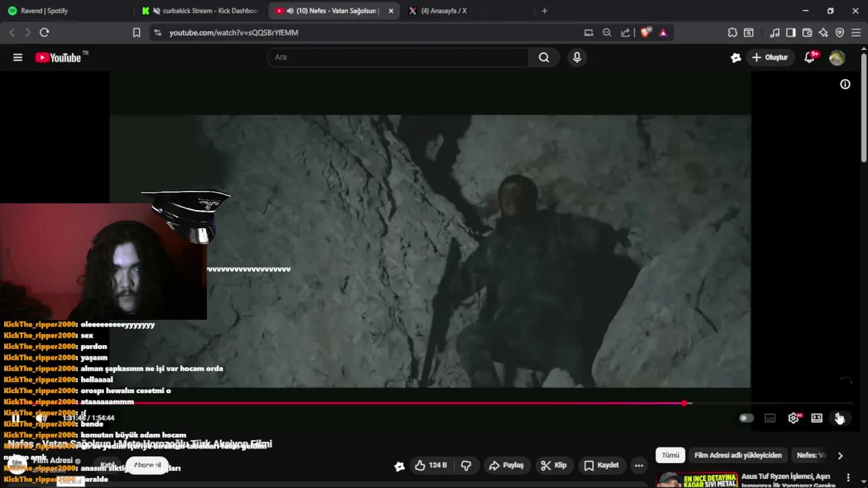The width and height of the screenshot is (868, 488).
Task: Open Brave Shields icon in address bar
Action: [646, 33]
